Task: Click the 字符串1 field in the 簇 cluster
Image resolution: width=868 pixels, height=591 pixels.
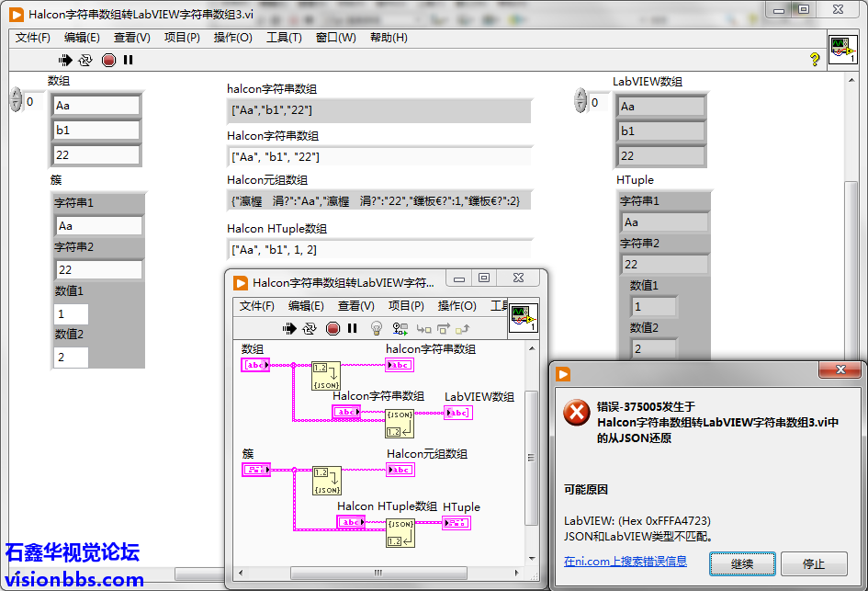Action: [x=98, y=225]
